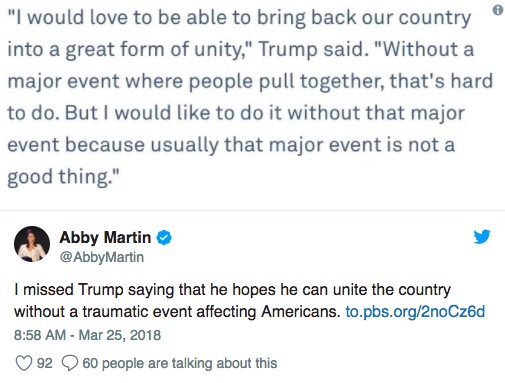Click the quote line "to do. But I would"
The height and width of the screenshot is (383, 505).
pos(236,113)
